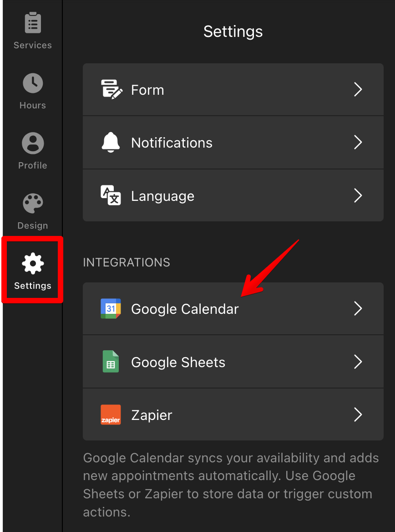Viewport: 395px width, 532px height.
Task: Click the Google Sheets logo icon
Action: (111, 362)
